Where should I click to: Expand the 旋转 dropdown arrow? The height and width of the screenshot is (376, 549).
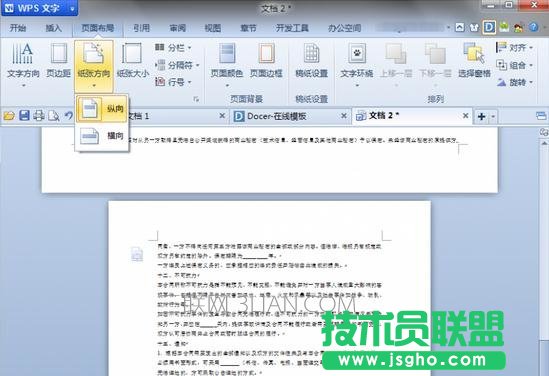click(x=531, y=83)
